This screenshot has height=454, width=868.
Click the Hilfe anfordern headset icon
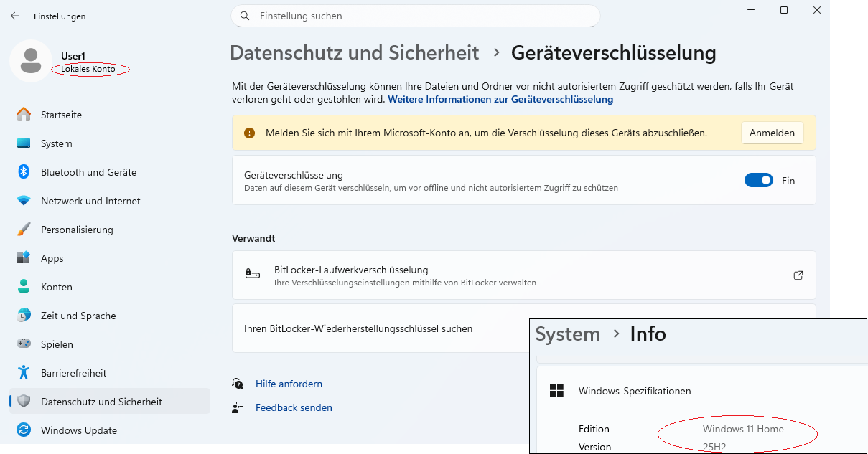238,384
